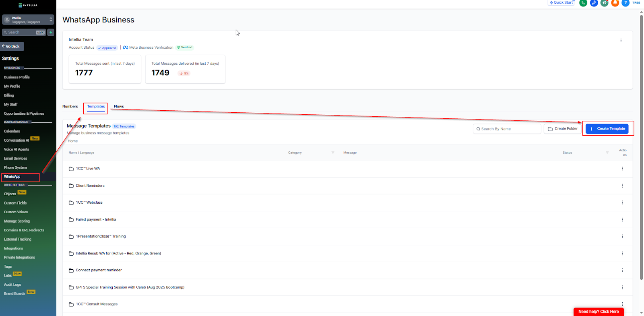Open Opportunities & Pipelines settings
Image resolution: width=644 pixels, height=316 pixels.
(x=24, y=114)
